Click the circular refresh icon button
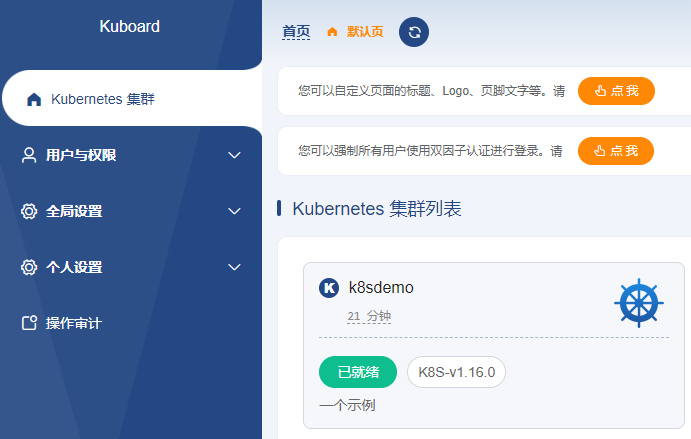This screenshot has width=691, height=439. point(414,32)
